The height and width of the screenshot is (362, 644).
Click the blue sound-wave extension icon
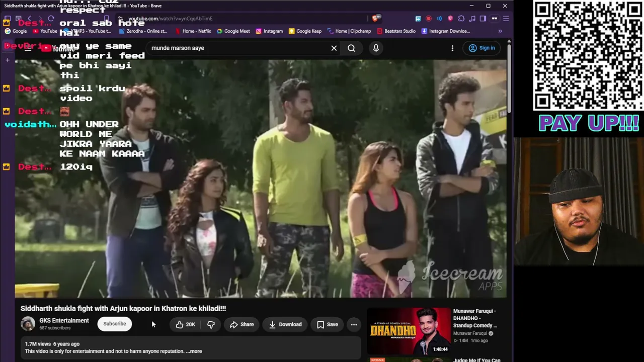pyautogui.click(x=439, y=19)
